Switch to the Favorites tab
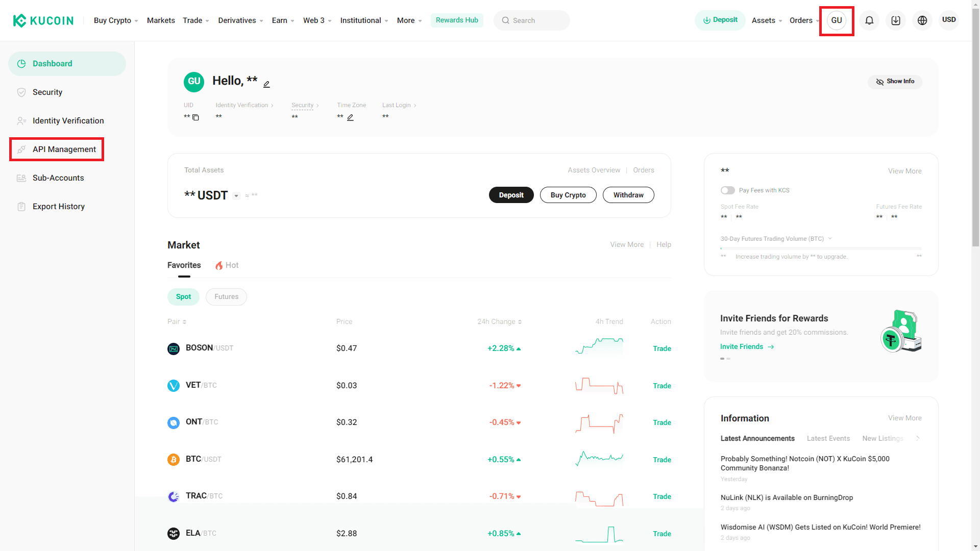This screenshot has width=980, height=551. 184,265
